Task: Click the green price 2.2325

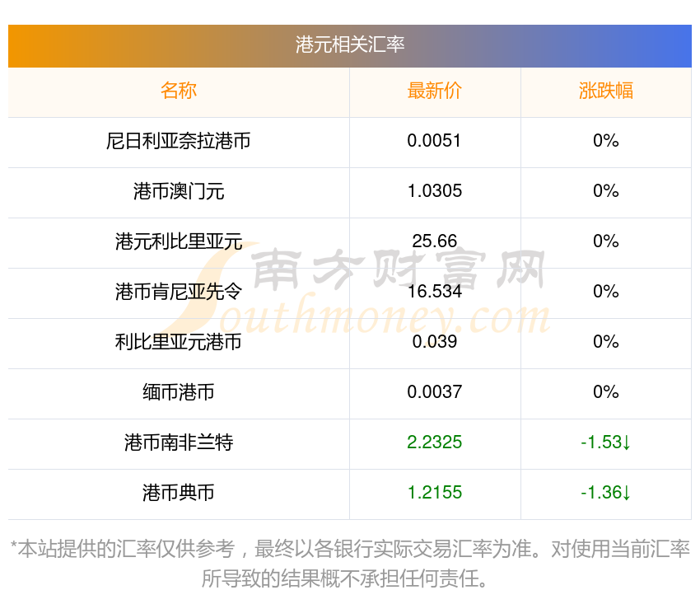Action: click(x=434, y=442)
